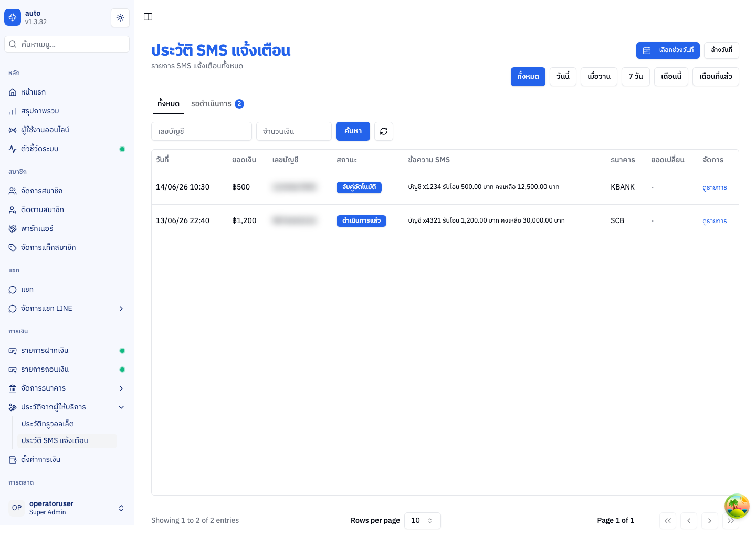Image resolution: width=756 pixels, height=546 pixels.
Task: Click the ค้นหา search button
Action: (353, 131)
